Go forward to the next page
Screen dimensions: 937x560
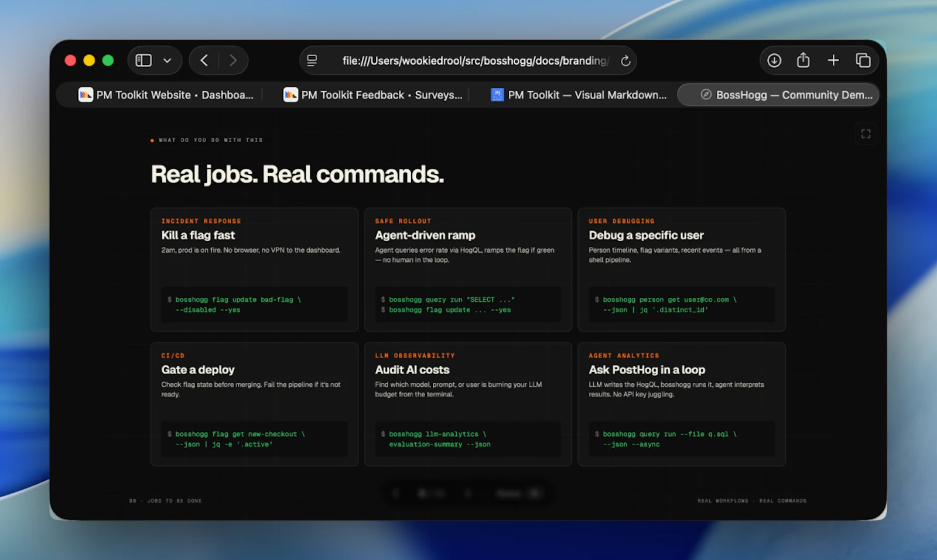(x=233, y=60)
